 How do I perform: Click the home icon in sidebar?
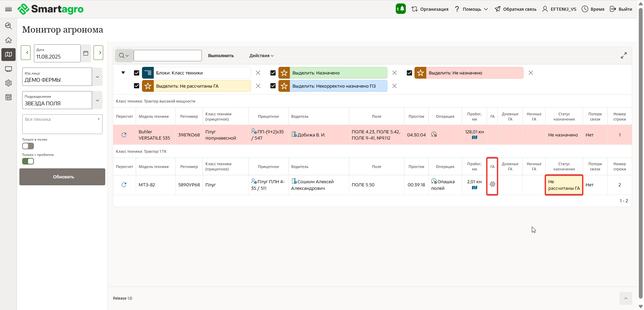pos(9,40)
